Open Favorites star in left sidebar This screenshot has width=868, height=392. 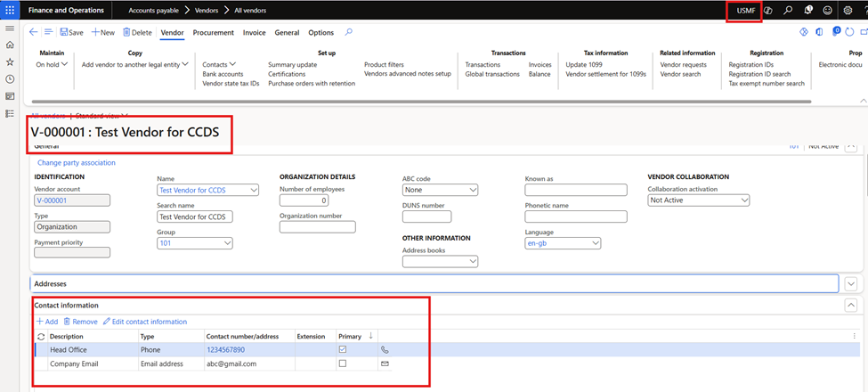click(10, 61)
